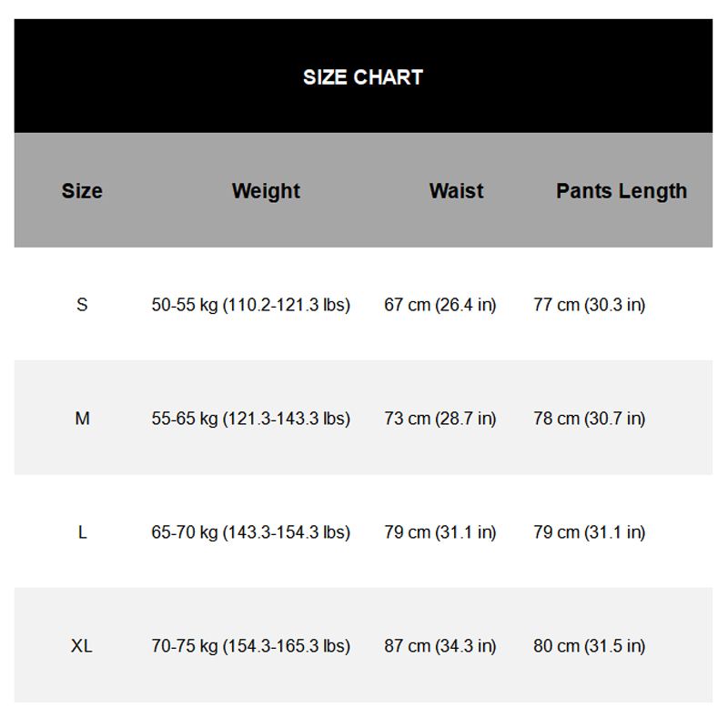The height and width of the screenshot is (728, 728).
Task: Click the Pants Length column header
Action: pyautogui.click(x=622, y=191)
